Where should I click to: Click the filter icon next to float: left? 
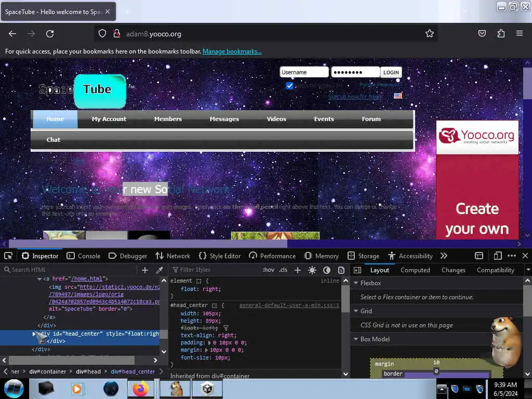[226, 328]
